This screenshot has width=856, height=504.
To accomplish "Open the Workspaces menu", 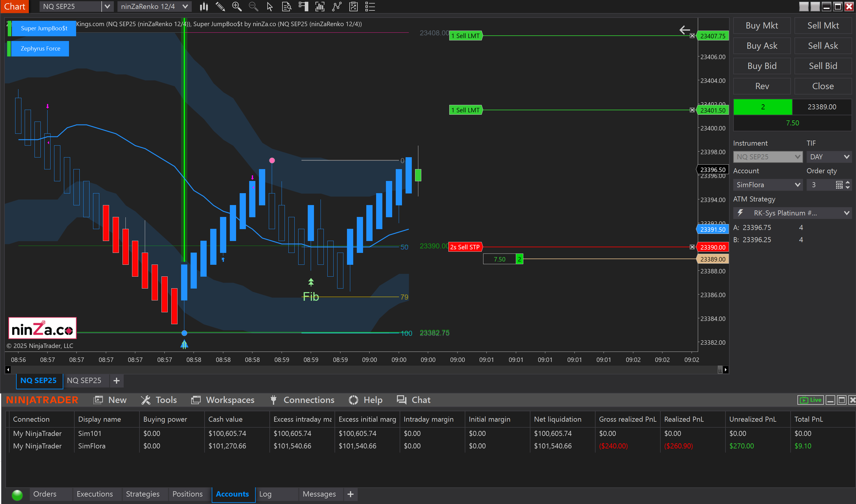I will click(223, 400).
